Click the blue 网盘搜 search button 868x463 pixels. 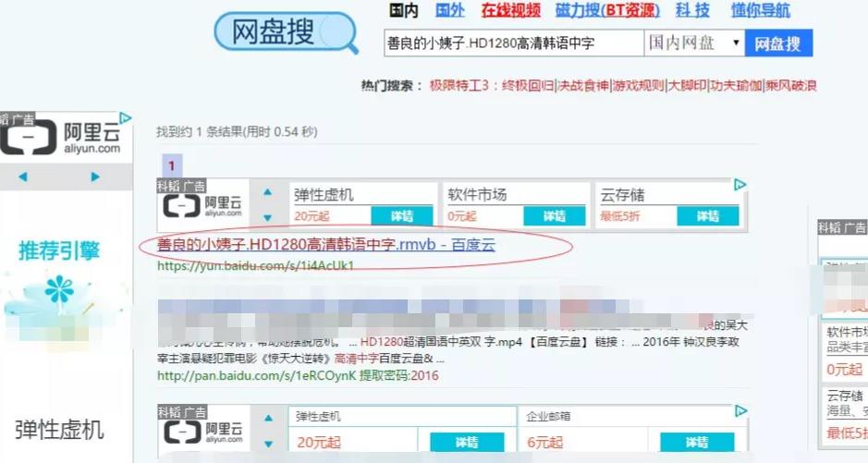click(778, 43)
